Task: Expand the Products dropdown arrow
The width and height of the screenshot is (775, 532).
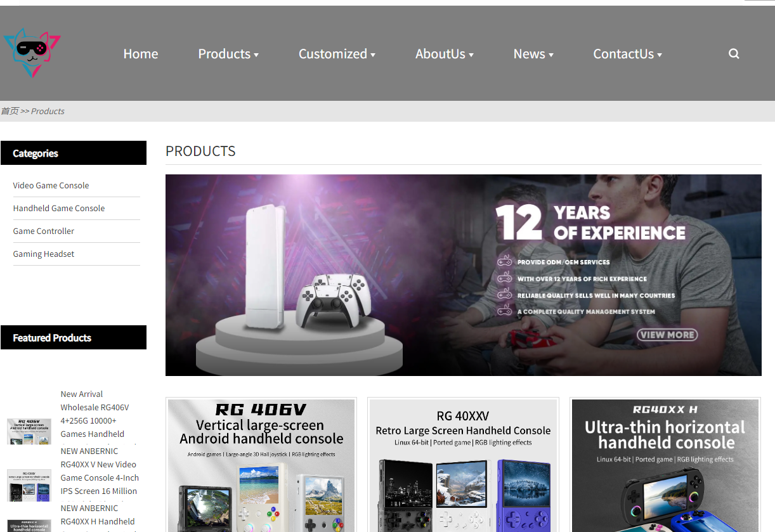Action: [x=256, y=55]
